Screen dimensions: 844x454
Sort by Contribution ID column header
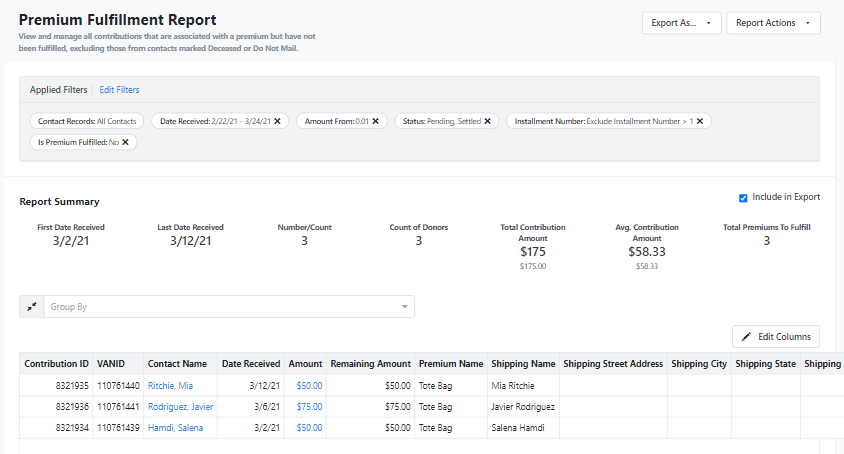pyautogui.click(x=57, y=364)
